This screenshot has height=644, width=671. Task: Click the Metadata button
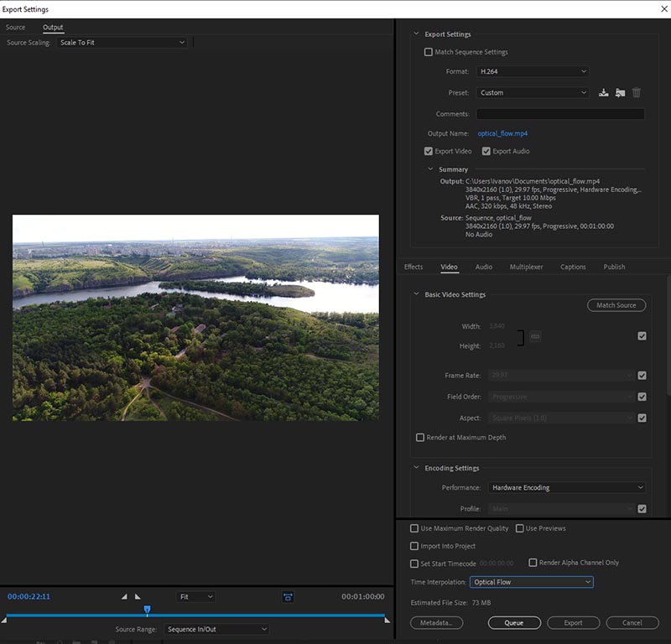coord(436,622)
